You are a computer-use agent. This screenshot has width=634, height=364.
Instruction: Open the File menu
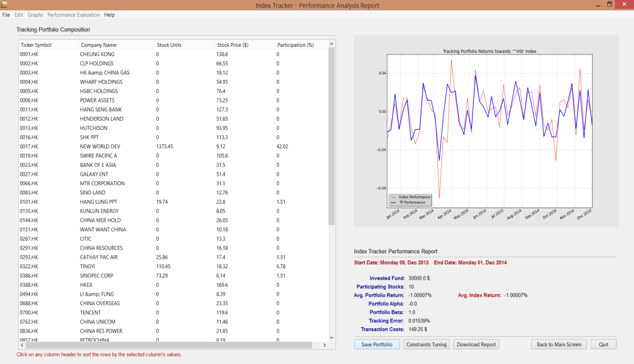[6, 15]
